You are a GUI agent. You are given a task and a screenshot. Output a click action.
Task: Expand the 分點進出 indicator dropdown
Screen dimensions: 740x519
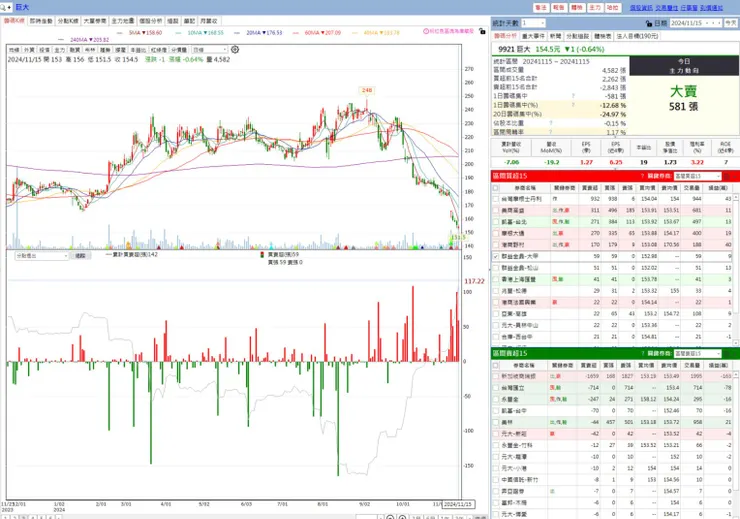pos(42,256)
